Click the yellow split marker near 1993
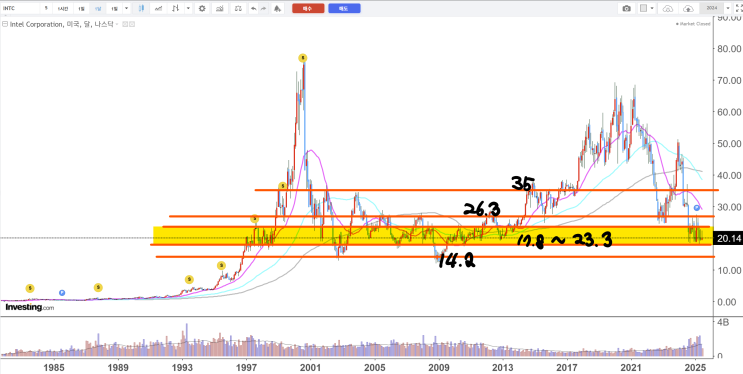Screen dimensions: 743x374 tap(189, 280)
